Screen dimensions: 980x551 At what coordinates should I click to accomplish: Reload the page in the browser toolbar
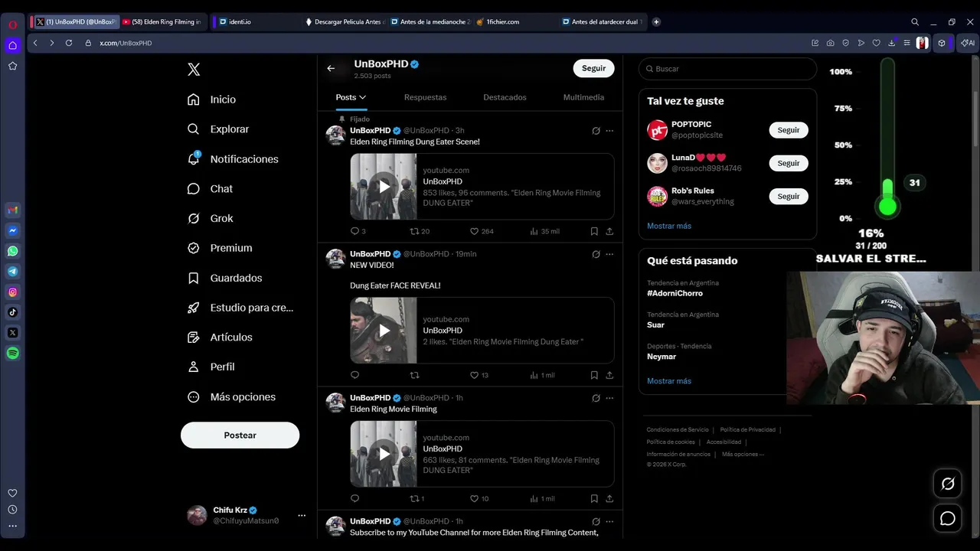pos(69,43)
